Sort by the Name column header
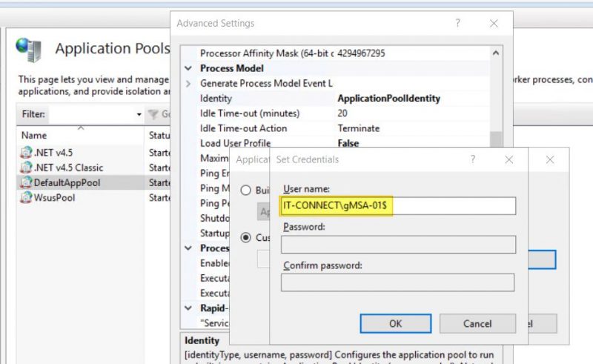This screenshot has width=593, height=364. [34, 136]
